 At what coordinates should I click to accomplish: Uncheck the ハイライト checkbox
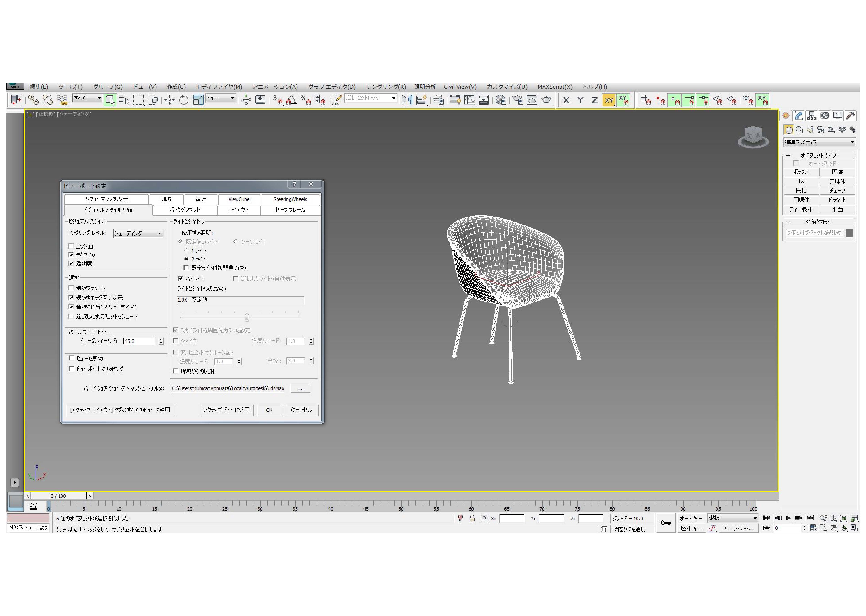click(181, 278)
